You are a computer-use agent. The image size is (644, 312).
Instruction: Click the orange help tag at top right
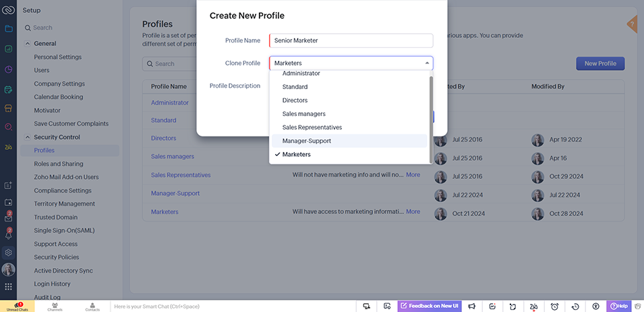click(633, 25)
